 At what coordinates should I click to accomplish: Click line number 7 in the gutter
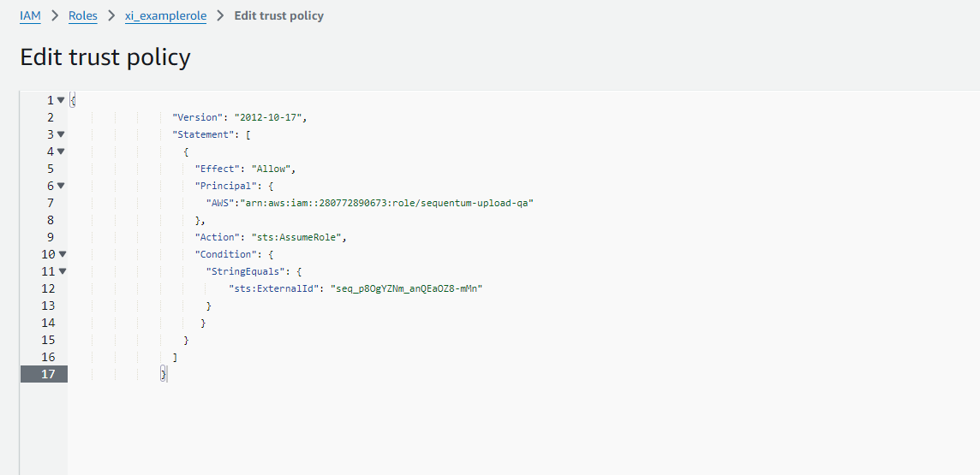pos(51,203)
